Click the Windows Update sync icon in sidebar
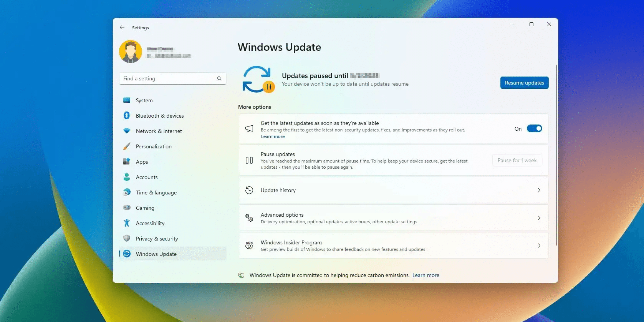Viewport: 644px width, 322px height. [127, 254]
